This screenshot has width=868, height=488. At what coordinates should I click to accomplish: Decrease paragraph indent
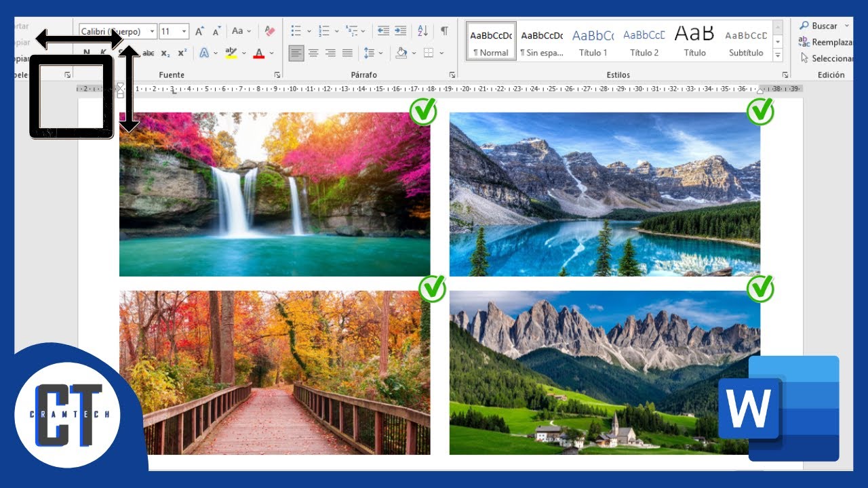383,31
